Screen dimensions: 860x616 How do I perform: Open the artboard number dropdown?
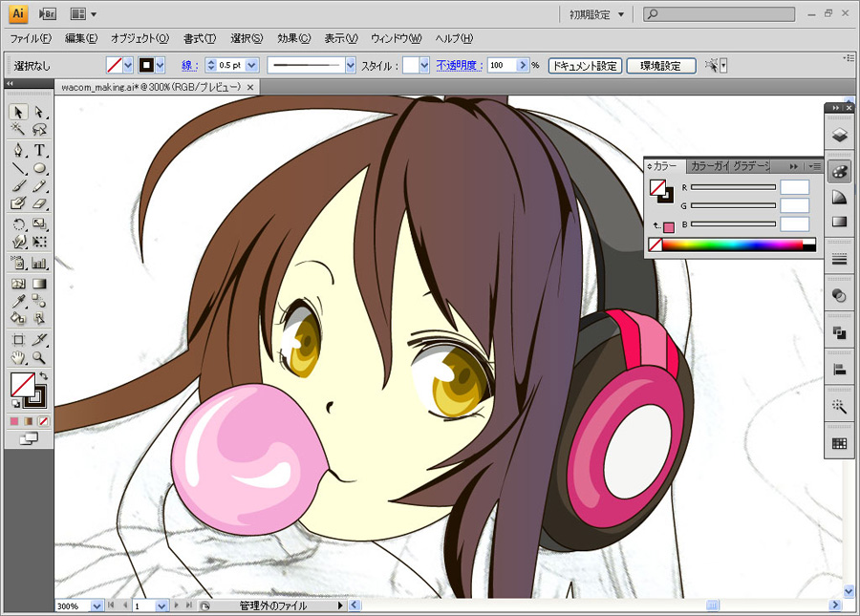[161, 606]
